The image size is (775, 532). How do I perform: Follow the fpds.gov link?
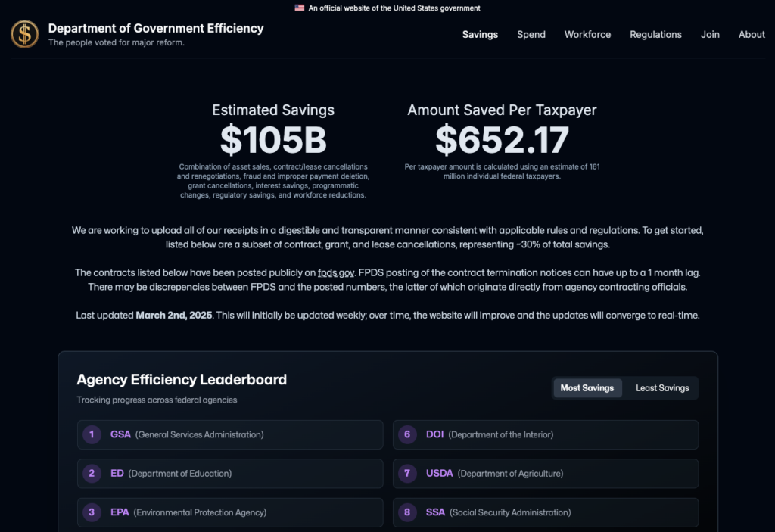[x=336, y=273]
